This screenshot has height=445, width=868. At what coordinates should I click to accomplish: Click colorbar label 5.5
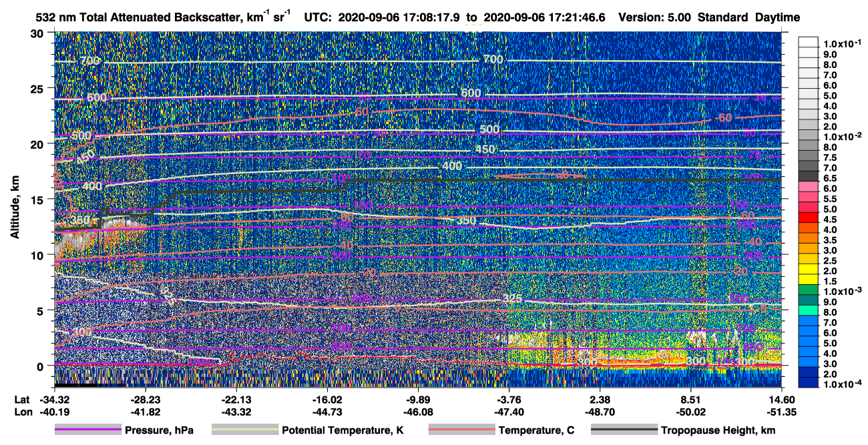point(829,198)
